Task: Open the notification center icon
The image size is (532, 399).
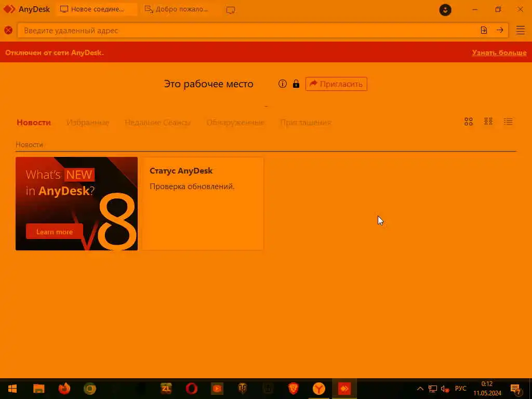Action: (x=515, y=389)
